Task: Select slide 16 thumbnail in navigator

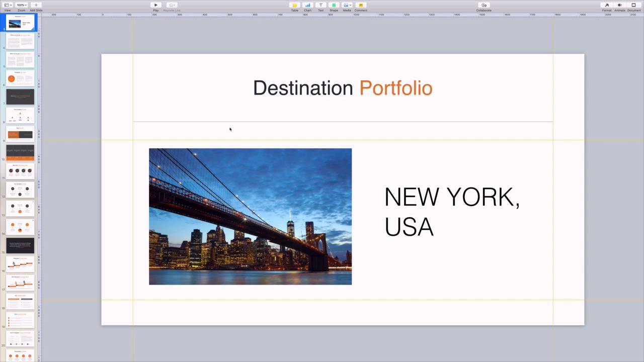Action: point(20,264)
